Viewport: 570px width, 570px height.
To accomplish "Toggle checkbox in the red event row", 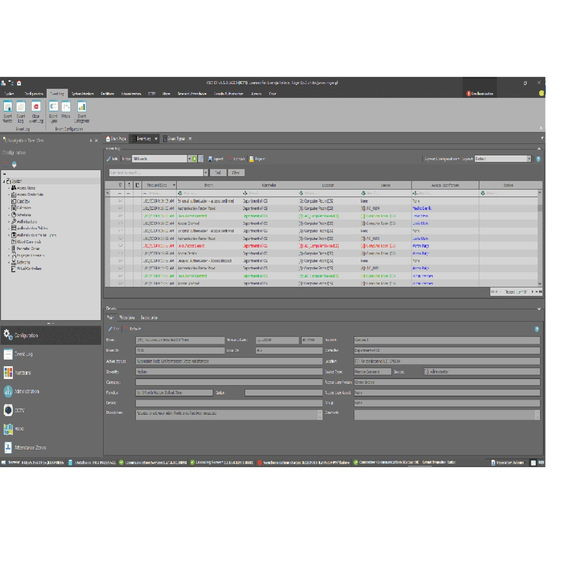I will [x=120, y=246].
